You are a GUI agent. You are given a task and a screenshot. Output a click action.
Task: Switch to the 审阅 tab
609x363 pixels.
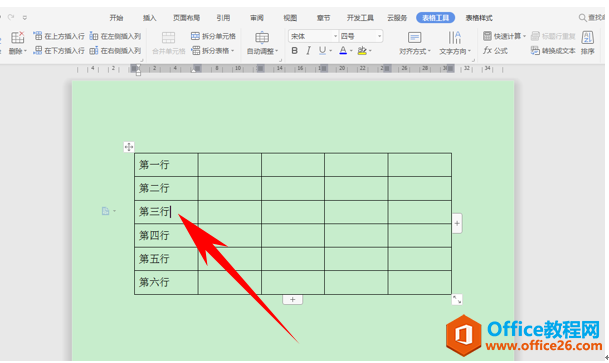(257, 17)
